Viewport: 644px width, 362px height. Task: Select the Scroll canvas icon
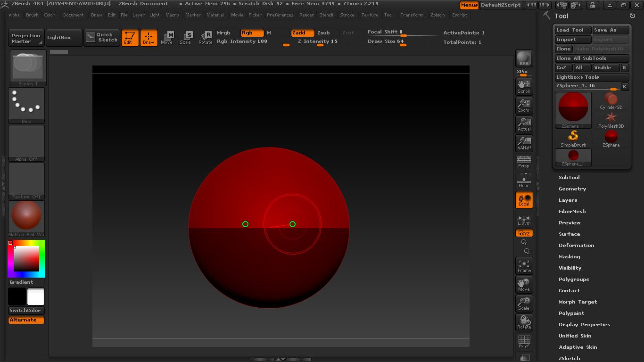click(x=524, y=86)
